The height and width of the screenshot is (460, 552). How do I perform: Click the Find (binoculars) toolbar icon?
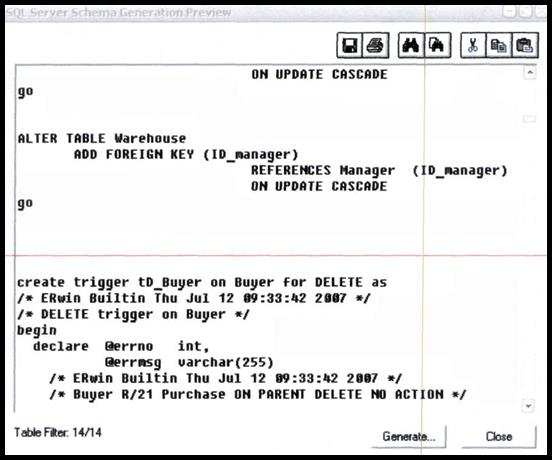(411, 45)
